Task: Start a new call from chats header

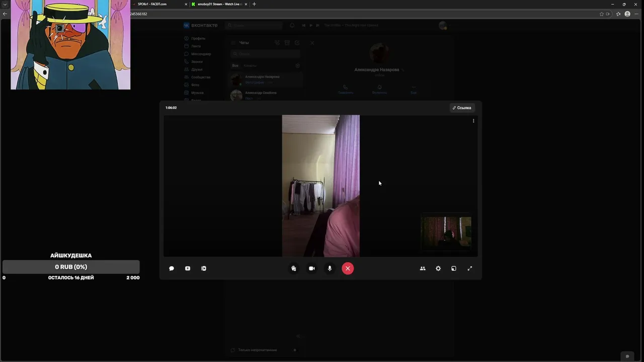Action: [x=277, y=43]
